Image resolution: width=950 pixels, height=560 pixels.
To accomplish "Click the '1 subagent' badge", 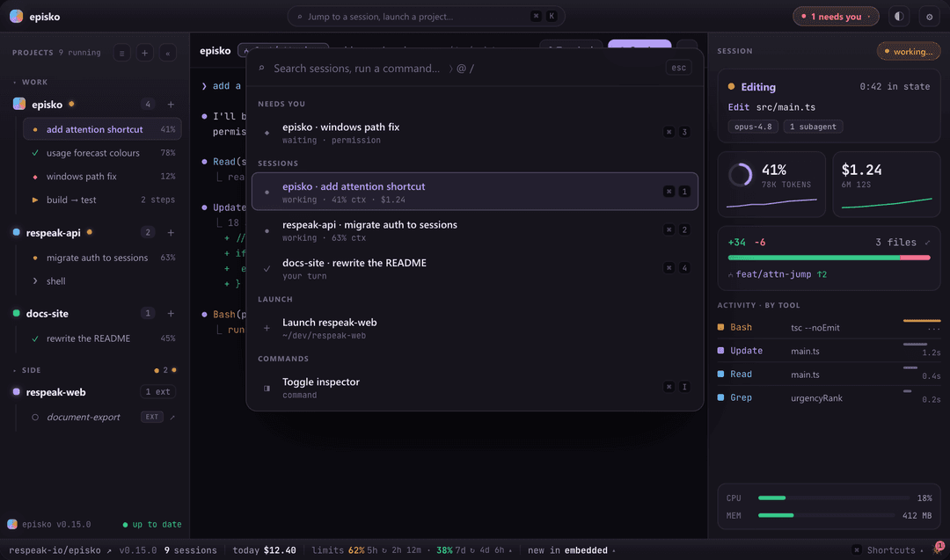I will point(813,127).
